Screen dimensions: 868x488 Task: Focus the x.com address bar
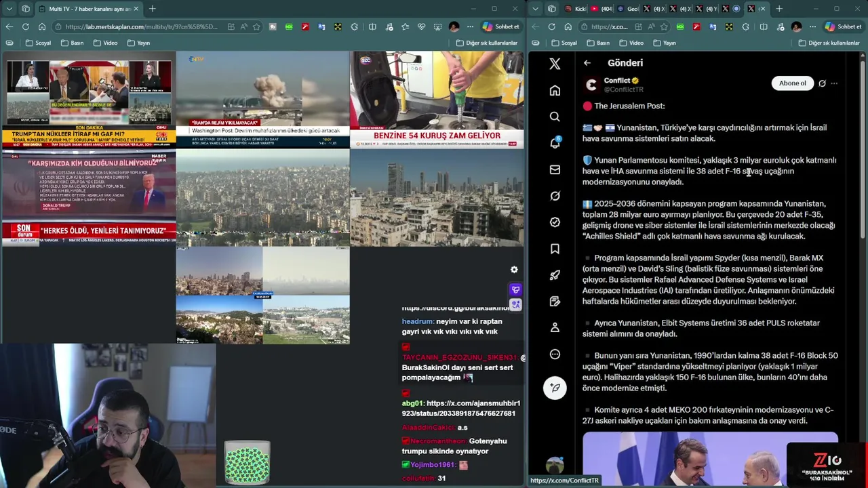609,26
